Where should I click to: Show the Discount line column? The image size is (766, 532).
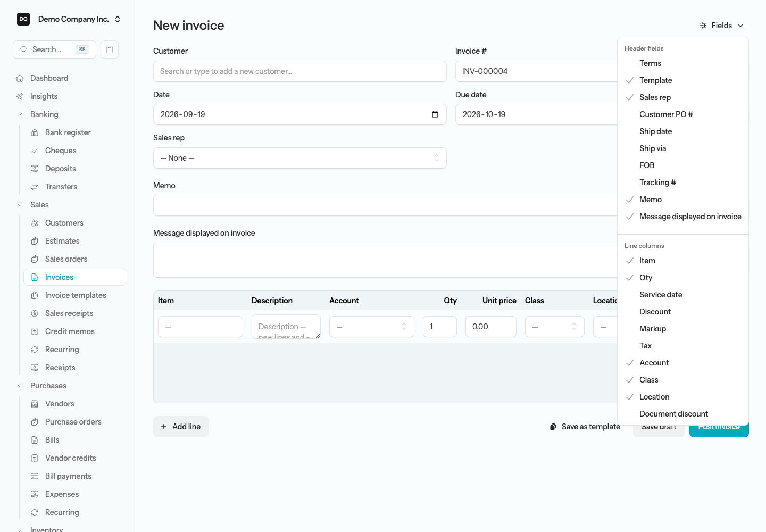click(x=683, y=312)
